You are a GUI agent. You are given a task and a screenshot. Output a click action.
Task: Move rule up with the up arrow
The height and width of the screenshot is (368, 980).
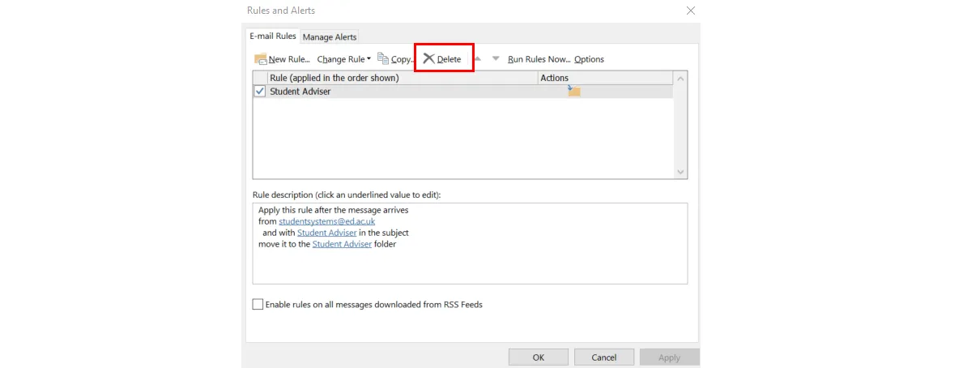(x=477, y=58)
